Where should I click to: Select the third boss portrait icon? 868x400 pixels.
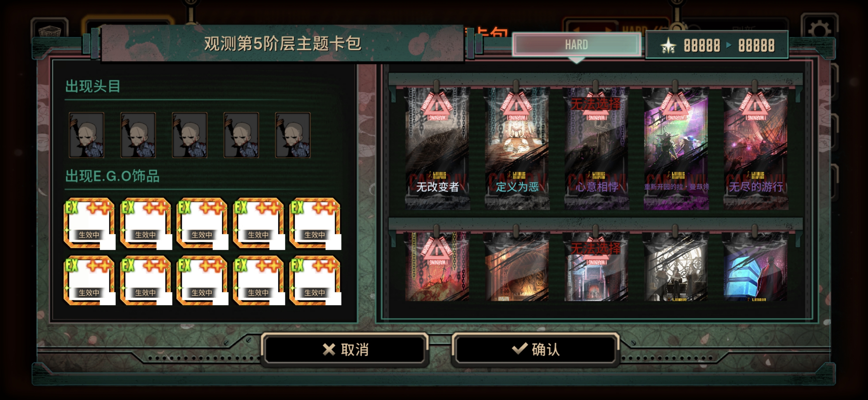click(x=189, y=135)
